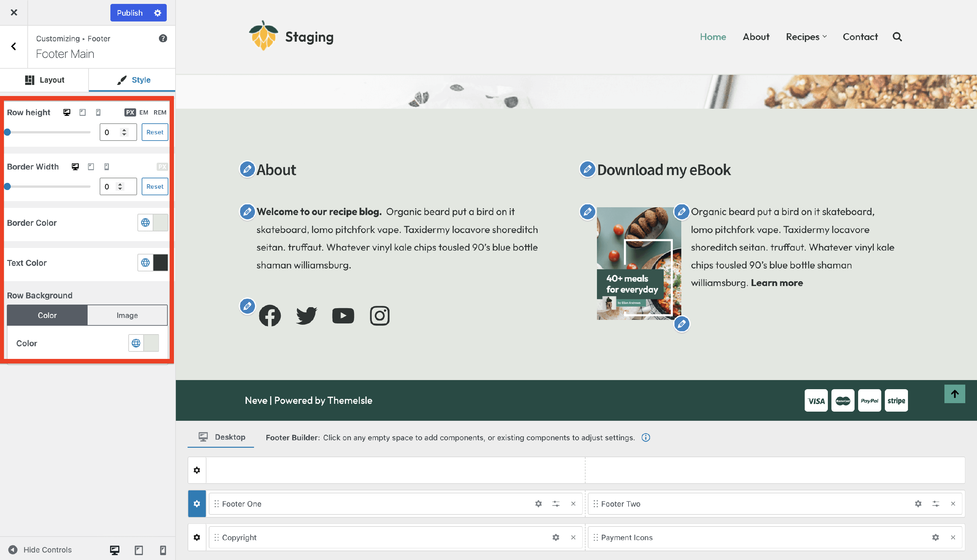Open Footer One component settings gear
The width and height of the screenshot is (977, 560).
coord(538,503)
